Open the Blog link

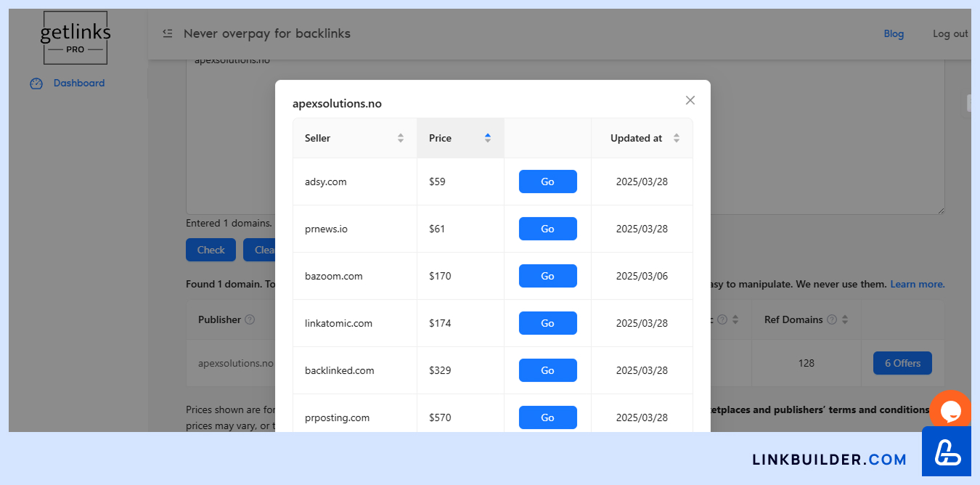pyautogui.click(x=894, y=33)
